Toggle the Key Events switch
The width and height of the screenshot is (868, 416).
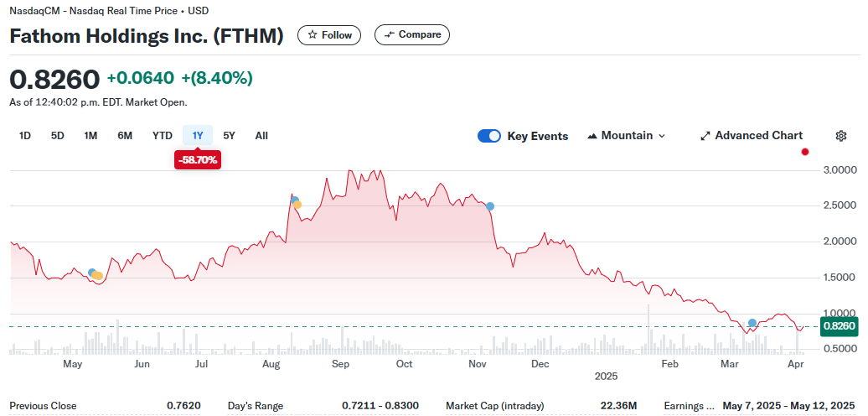pos(489,136)
